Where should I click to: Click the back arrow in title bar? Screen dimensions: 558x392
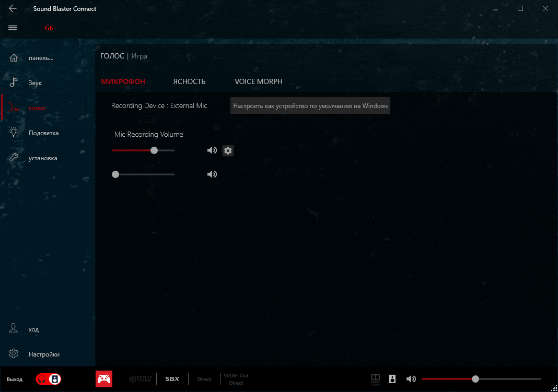[13, 9]
